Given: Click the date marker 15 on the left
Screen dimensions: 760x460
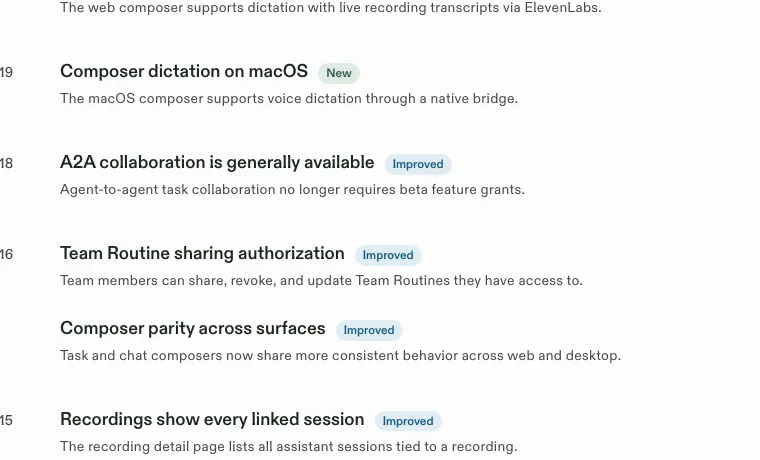Looking at the screenshot, I should pyautogui.click(x=6, y=420).
